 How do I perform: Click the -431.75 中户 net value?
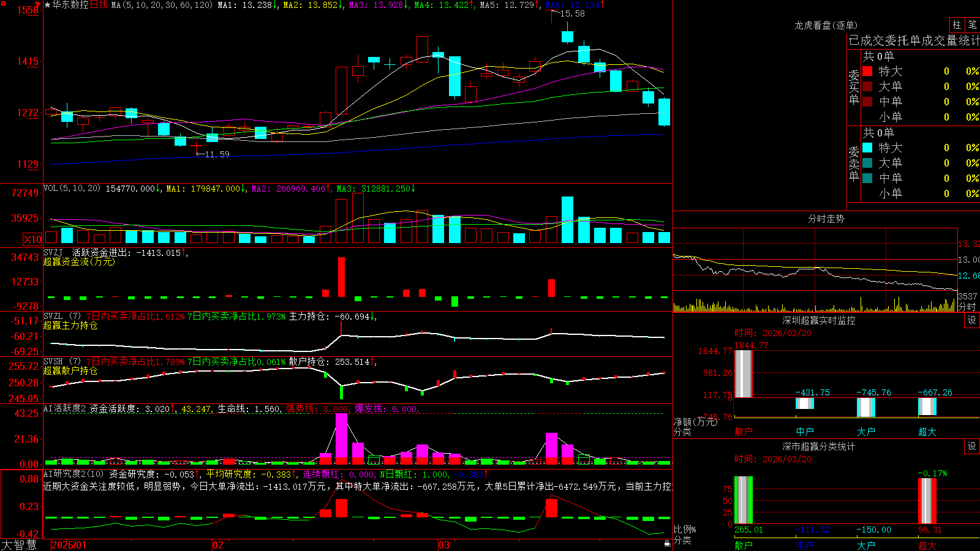(x=813, y=392)
